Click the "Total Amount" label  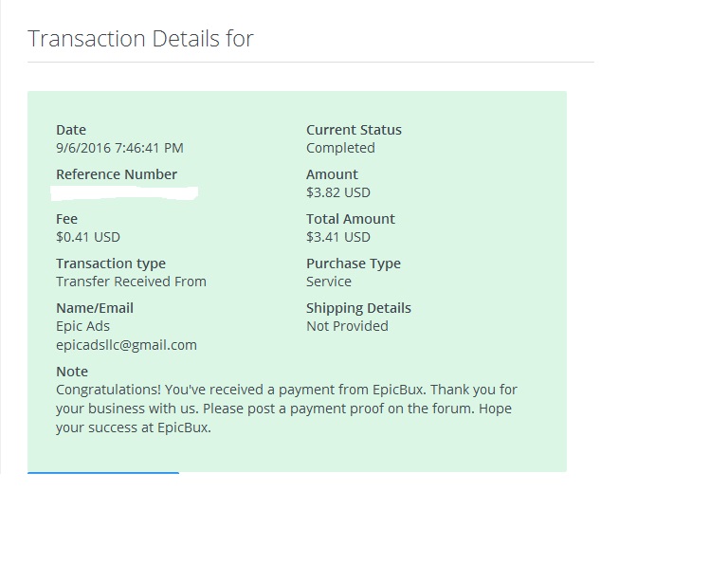point(350,219)
